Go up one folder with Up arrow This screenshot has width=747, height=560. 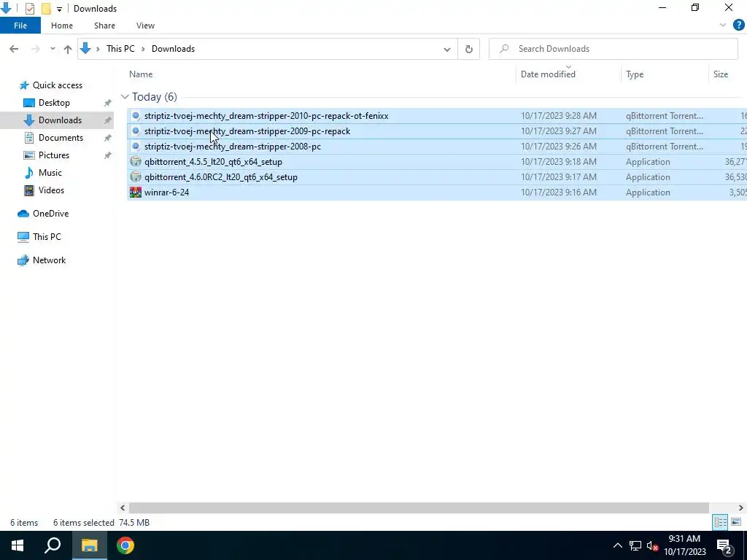tap(68, 49)
